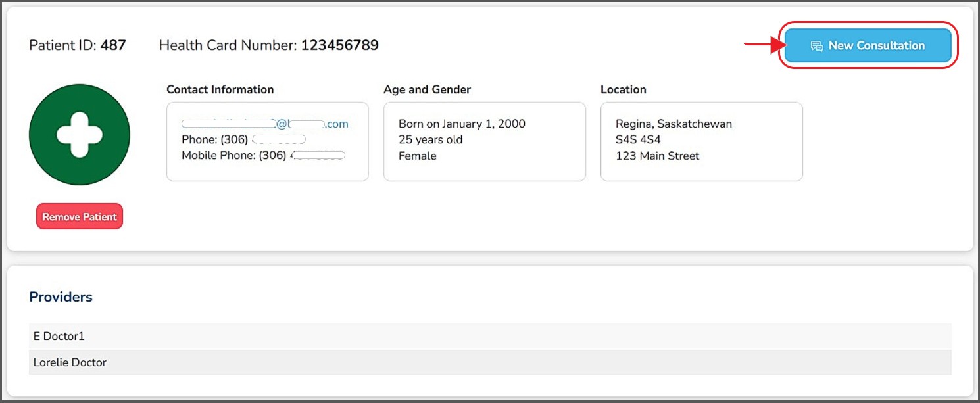Click the Female gender text
The width and height of the screenshot is (980, 403).
pyautogui.click(x=417, y=156)
